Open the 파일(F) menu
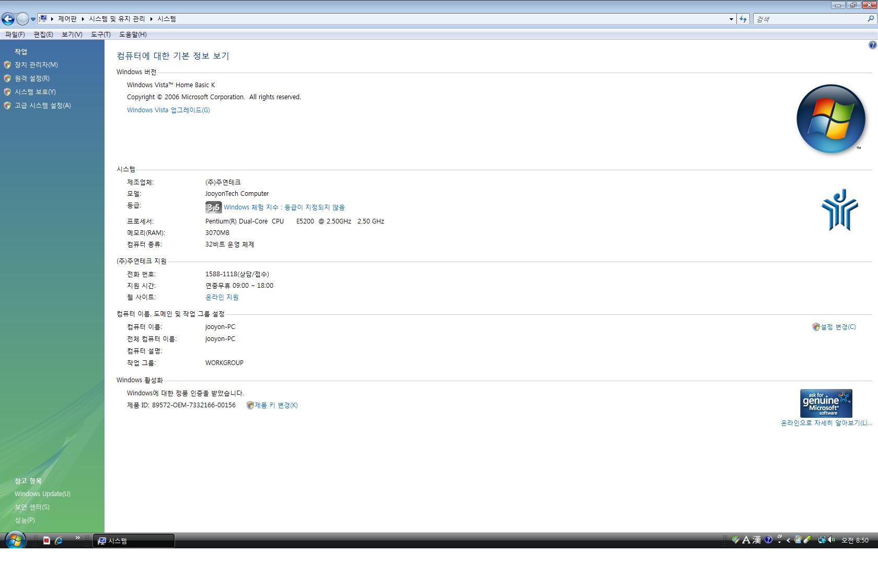The width and height of the screenshot is (878, 588). [15, 34]
